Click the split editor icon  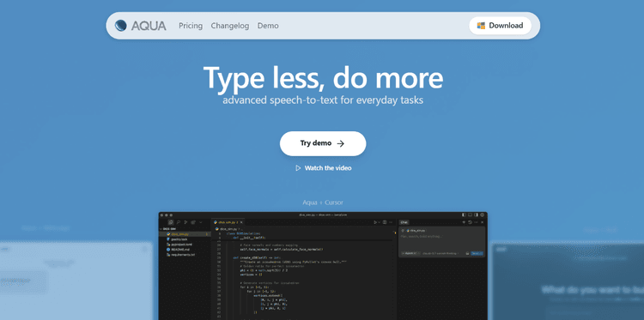(385, 222)
